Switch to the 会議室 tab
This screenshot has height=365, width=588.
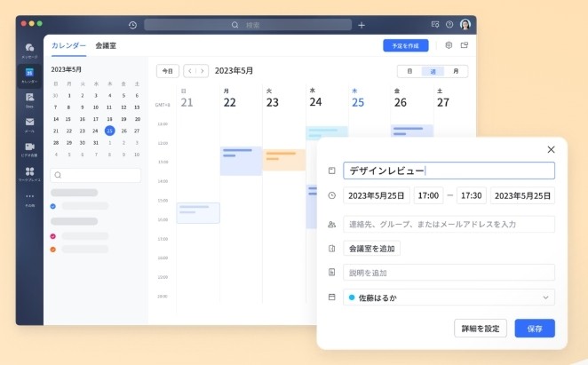click(x=106, y=45)
